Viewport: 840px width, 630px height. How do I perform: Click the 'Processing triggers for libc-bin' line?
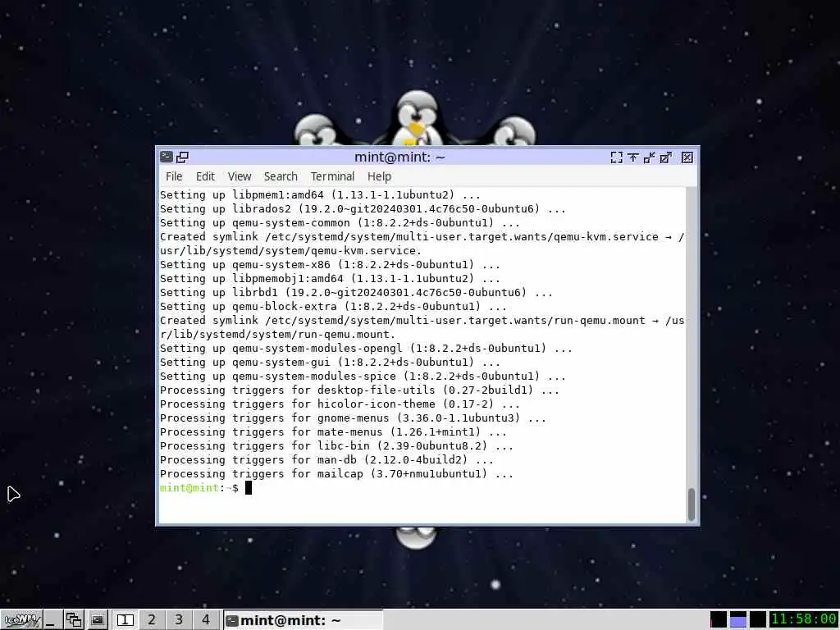click(336, 445)
